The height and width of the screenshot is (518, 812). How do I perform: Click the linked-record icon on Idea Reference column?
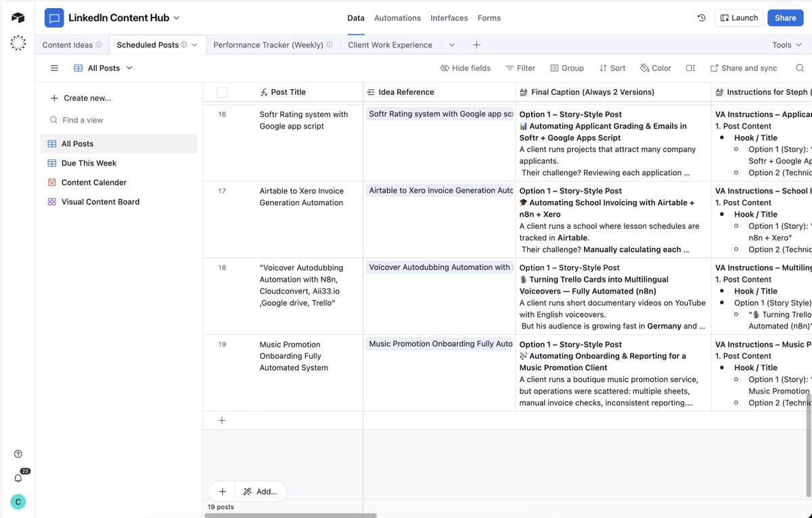pyautogui.click(x=371, y=92)
